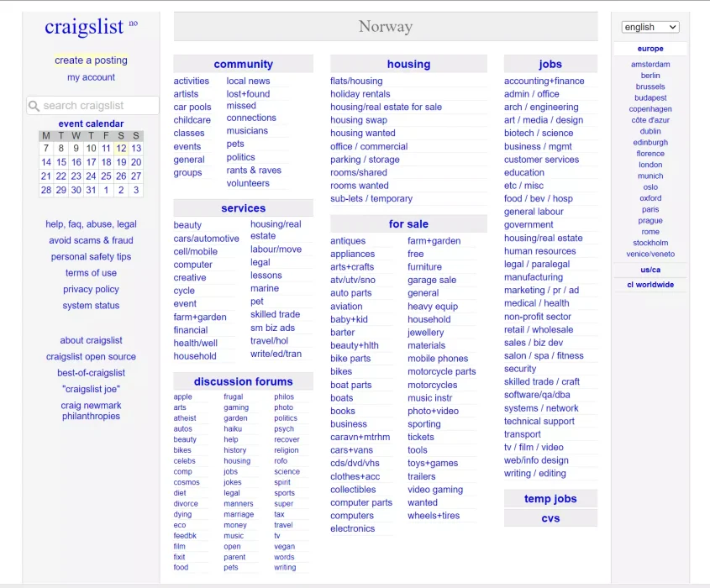Open terms of use link
This screenshot has width=710, height=588.
coord(91,273)
